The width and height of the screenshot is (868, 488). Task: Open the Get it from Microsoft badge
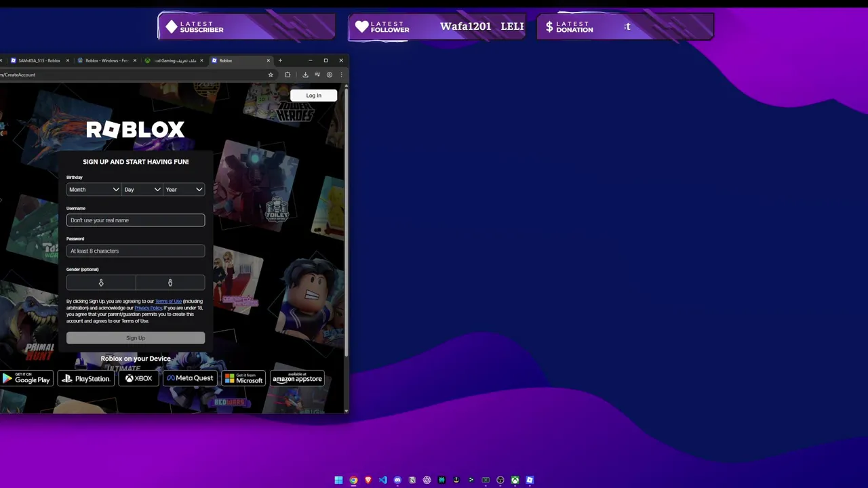coord(243,379)
